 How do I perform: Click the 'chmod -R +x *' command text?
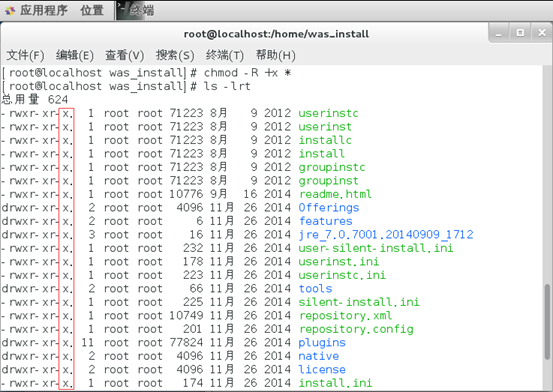247,73
